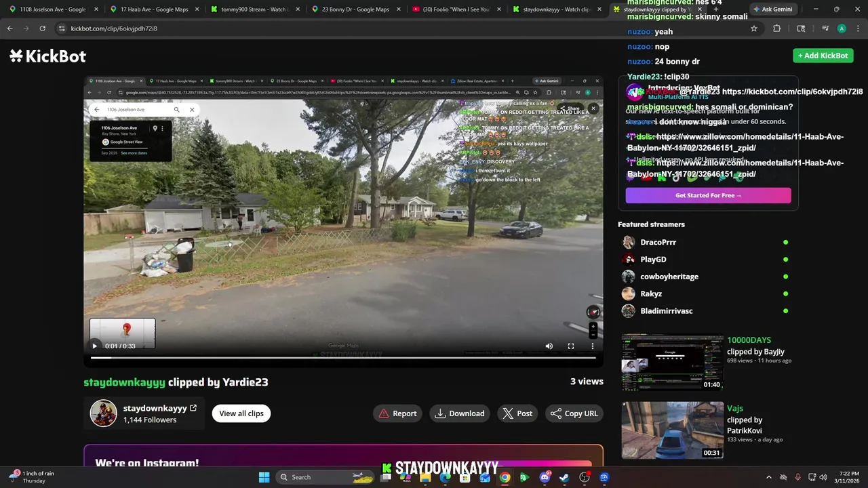Click the KickBot logo in the header

(47, 56)
